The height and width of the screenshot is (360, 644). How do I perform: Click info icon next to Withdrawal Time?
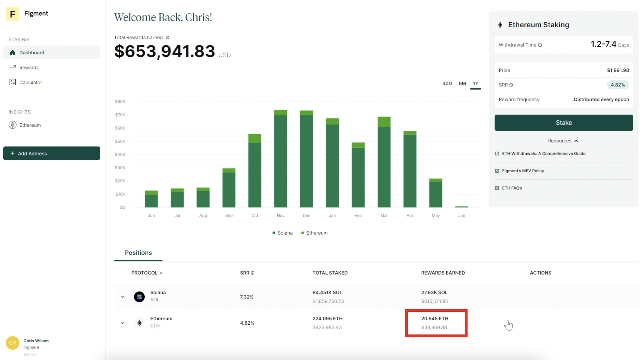(x=540, y=45)
